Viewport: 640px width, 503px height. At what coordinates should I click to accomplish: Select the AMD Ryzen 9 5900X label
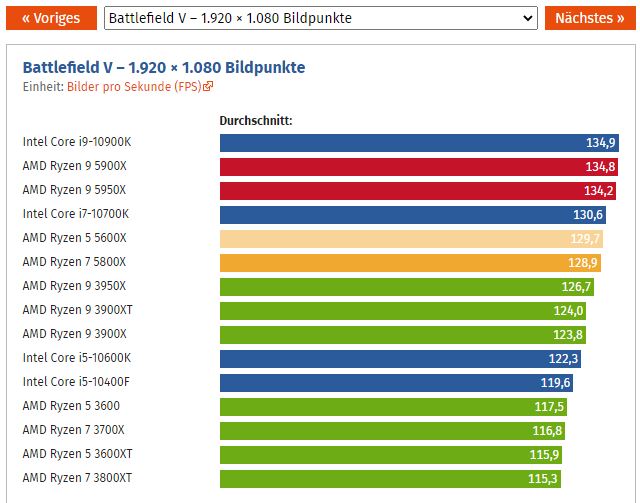coord(75,166)
